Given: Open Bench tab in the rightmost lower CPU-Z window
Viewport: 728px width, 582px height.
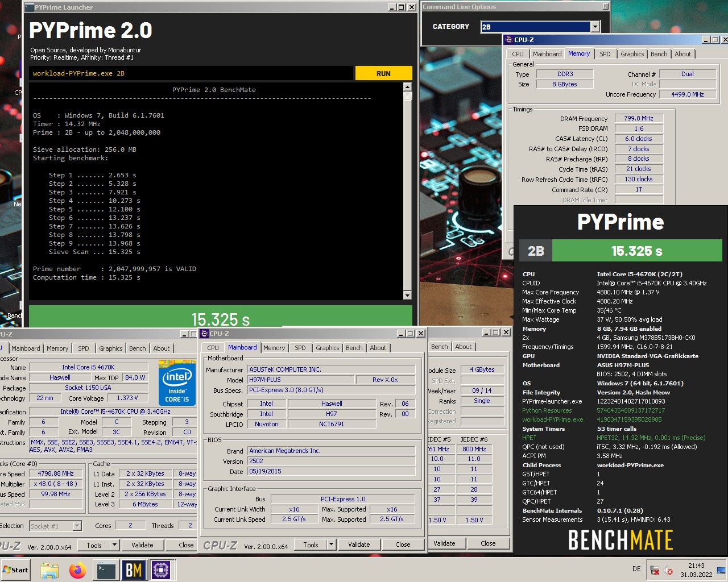Looking at the screenshot, I should [439, 347].
